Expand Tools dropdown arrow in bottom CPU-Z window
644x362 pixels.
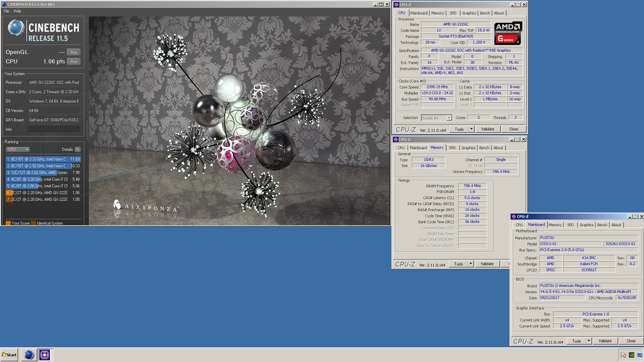[589, 341]
